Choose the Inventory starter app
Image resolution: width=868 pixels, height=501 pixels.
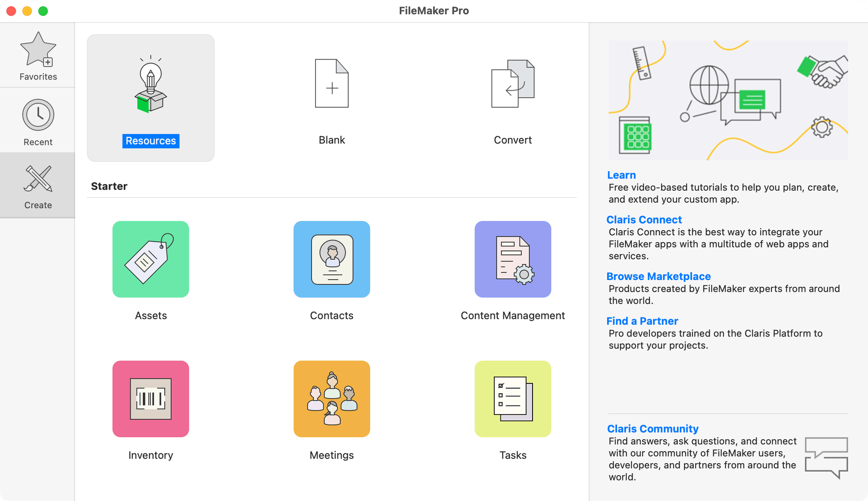151,399
